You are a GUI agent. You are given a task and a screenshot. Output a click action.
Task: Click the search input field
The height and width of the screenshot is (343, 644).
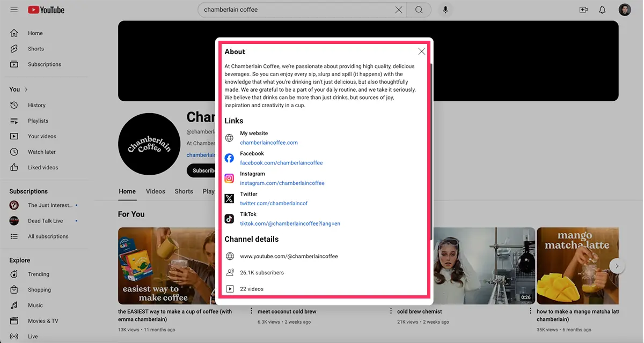pos(295,10)
